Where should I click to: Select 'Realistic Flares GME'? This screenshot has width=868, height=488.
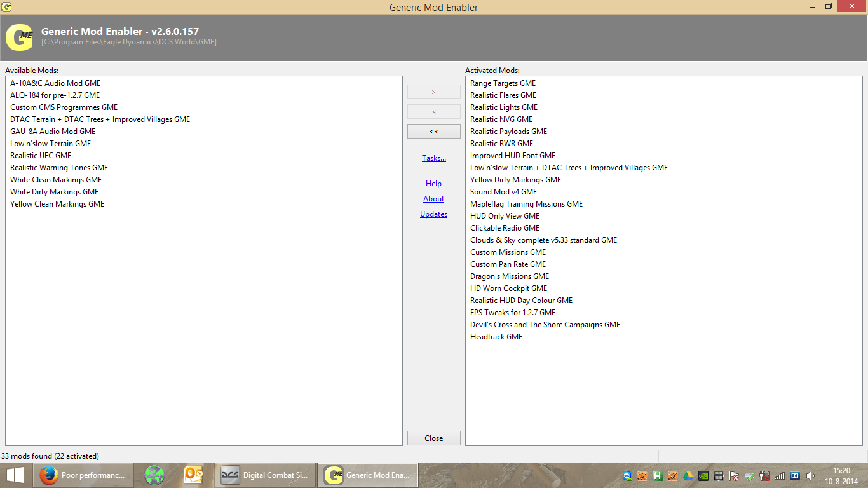coord(503,95)
